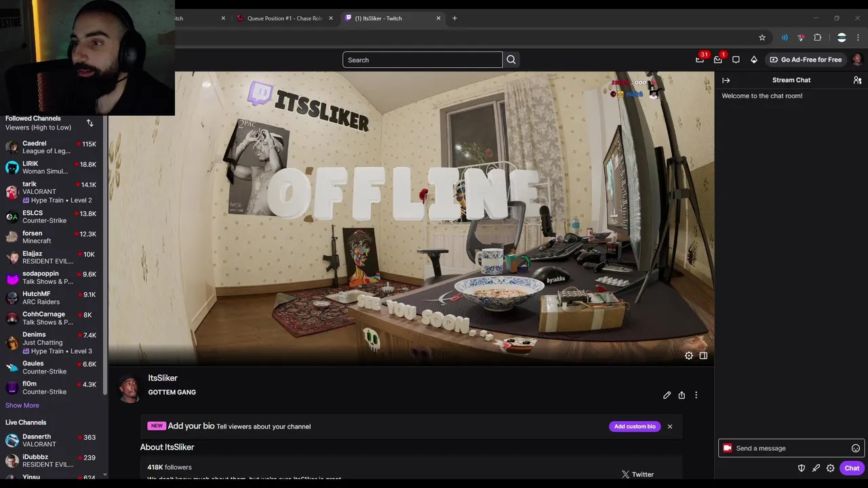Screen dimensions: 868x488
Task: Open the browser Extensions puzzle icon
Action: pos(817,37)
